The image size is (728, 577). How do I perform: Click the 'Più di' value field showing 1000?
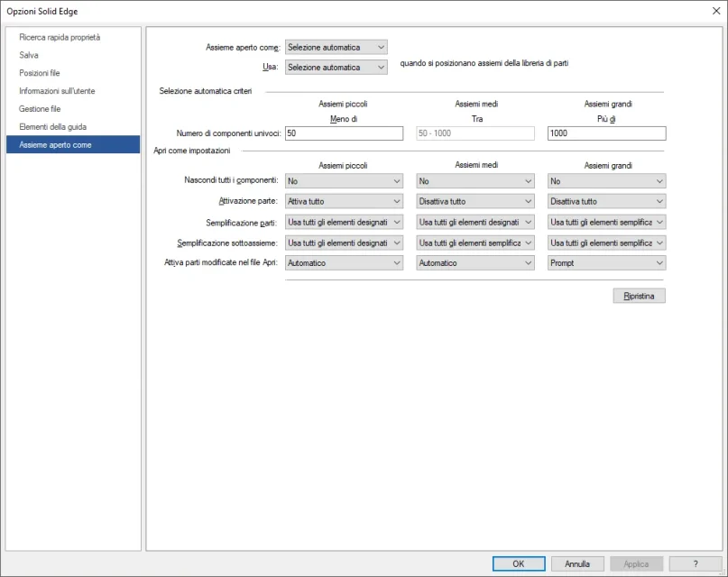pyautogui.click(x=604, y=133)
